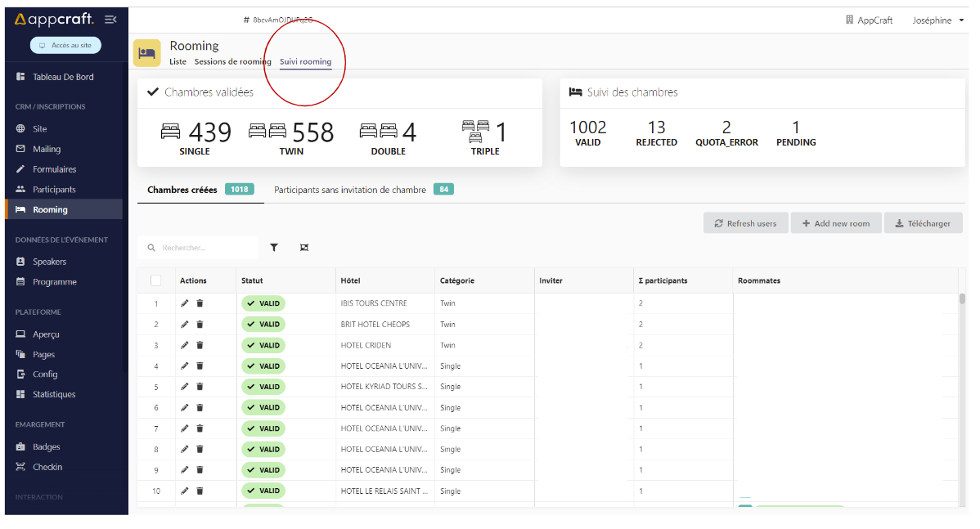Edit row 1 with the pencil icon
The height and width of the screenshot is (529, 980).
click(185, 303)
